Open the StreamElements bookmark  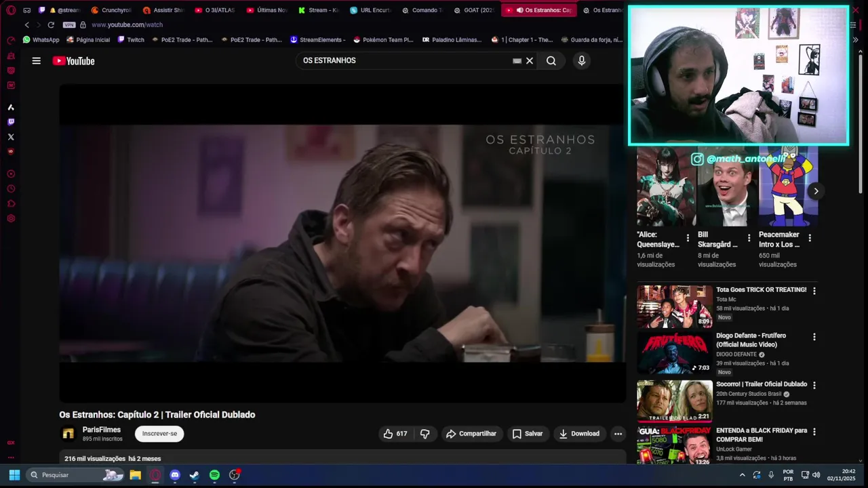pos(317,40)
